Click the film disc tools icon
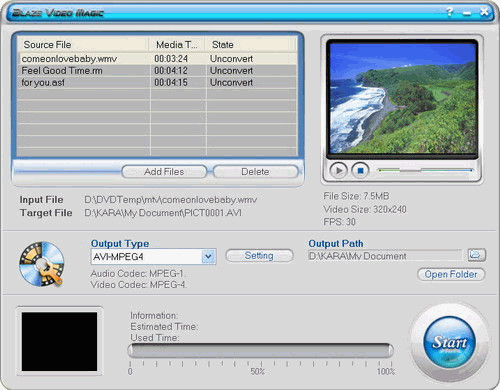 42,264
